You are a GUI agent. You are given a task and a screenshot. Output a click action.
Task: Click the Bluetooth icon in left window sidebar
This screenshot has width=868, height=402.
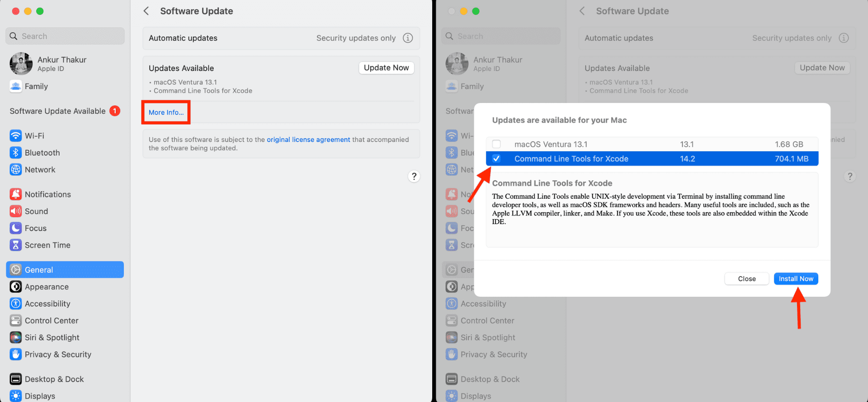click(15, 153)
